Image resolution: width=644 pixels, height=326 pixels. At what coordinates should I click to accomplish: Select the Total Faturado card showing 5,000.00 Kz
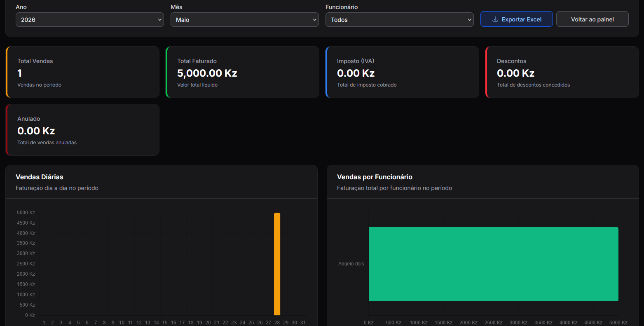pos(242,72)
